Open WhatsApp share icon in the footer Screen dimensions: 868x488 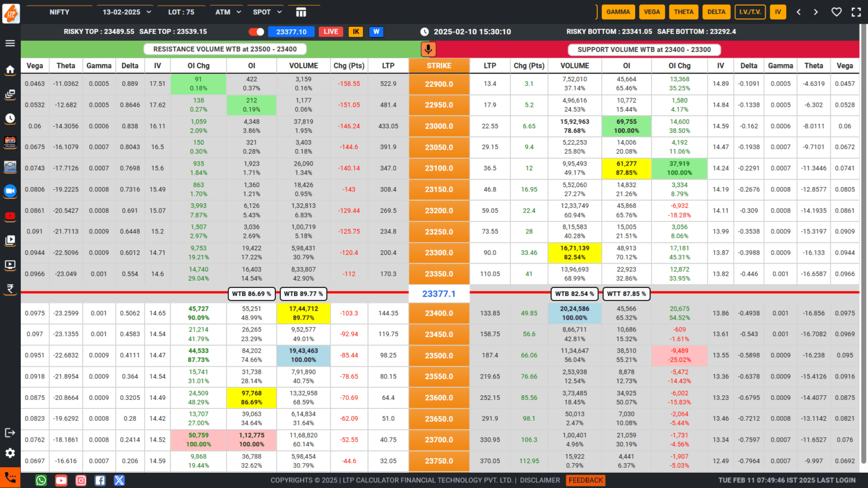click(x=40, y=480)
